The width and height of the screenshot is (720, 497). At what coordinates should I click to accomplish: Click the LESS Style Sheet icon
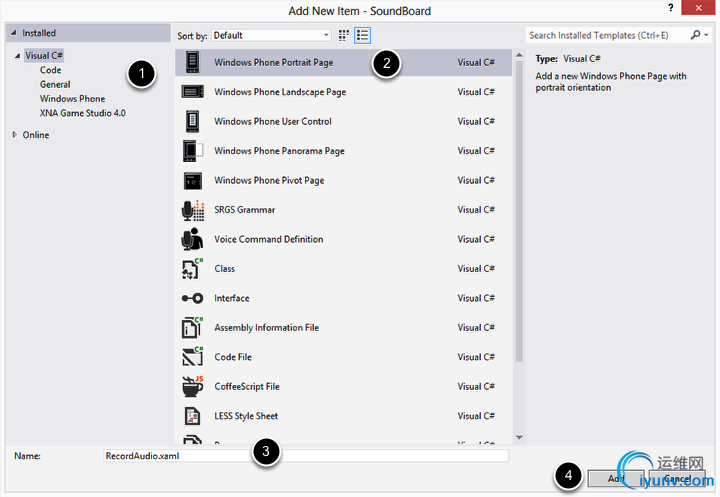(x=192, y=416)
